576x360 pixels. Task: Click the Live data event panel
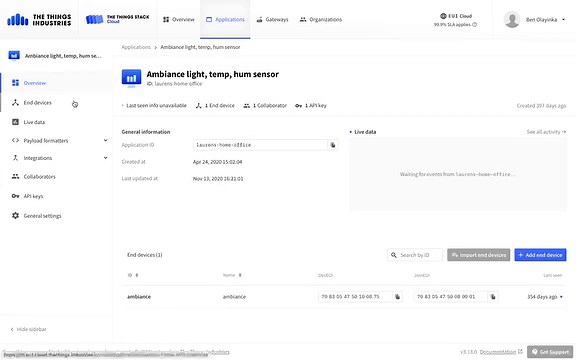click(x=458, y=174)
